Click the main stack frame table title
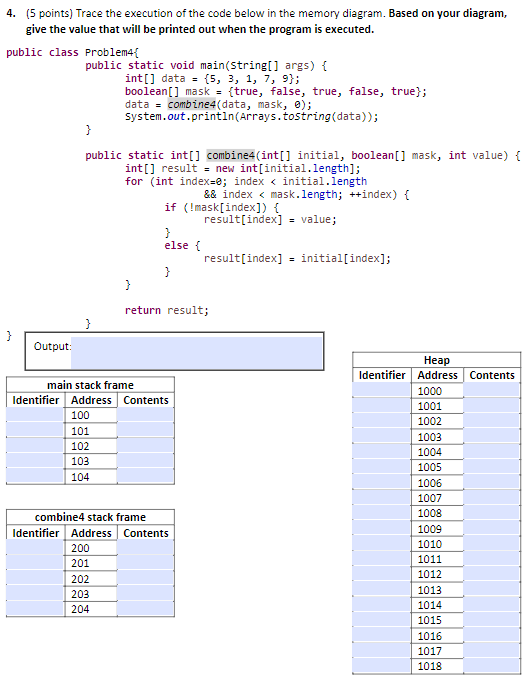The height and width of the screenshot is (692, 527). point(90,385)
